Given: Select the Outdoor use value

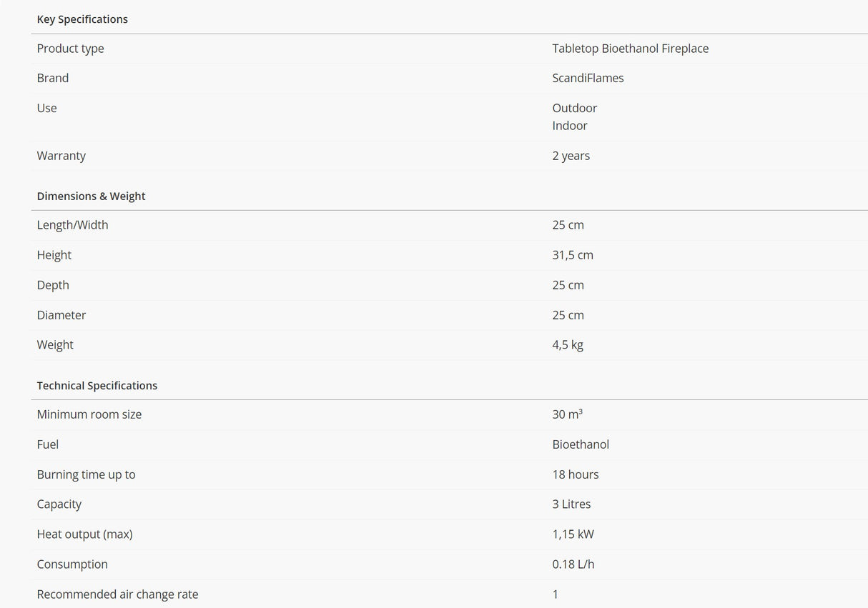Looking at the screenshot, I should click(x=574, y=108).
